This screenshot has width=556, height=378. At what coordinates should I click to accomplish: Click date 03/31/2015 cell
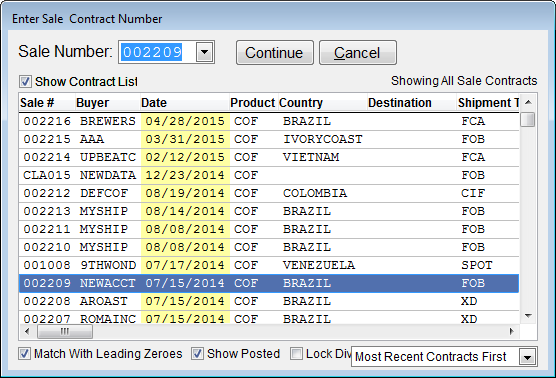tap(185, 140)
